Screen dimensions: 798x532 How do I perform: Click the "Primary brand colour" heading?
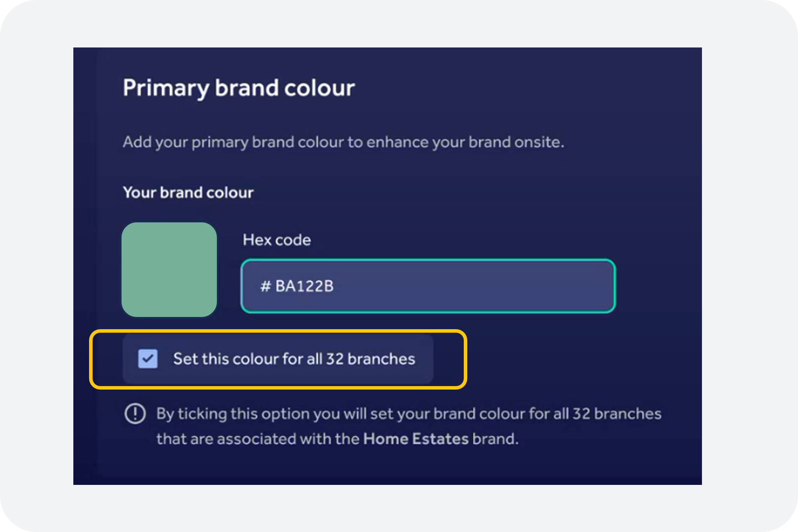coord(239,88)
